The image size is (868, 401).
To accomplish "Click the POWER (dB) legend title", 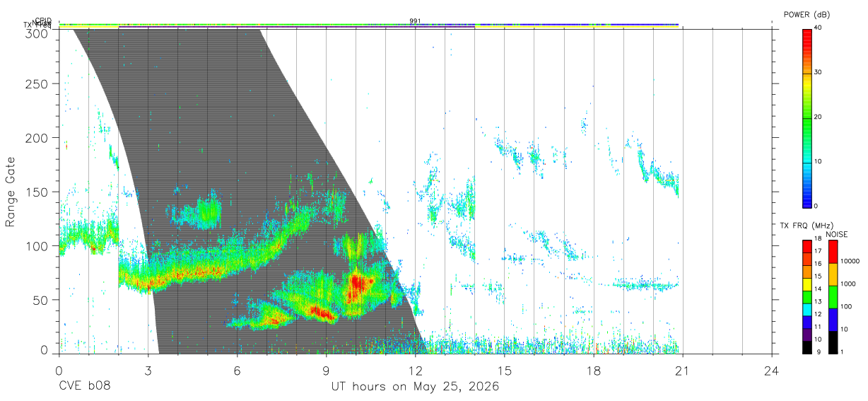I will [808, 14].
